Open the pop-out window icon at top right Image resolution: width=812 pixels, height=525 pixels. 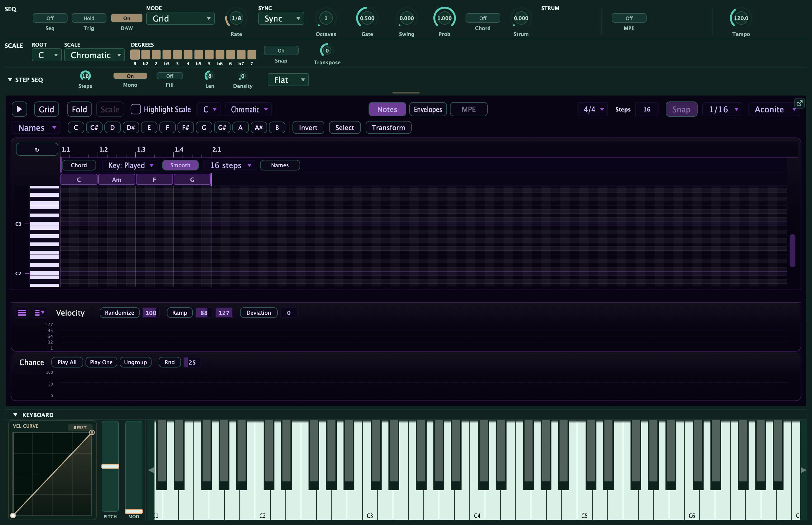tap(799, 103)
